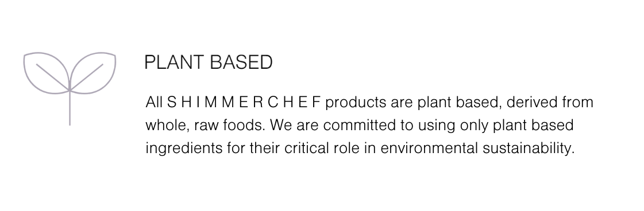Screen dimensions: 644x211
Task: Select the right leaf of the sprout icon
Action: [x=93, y=73]
